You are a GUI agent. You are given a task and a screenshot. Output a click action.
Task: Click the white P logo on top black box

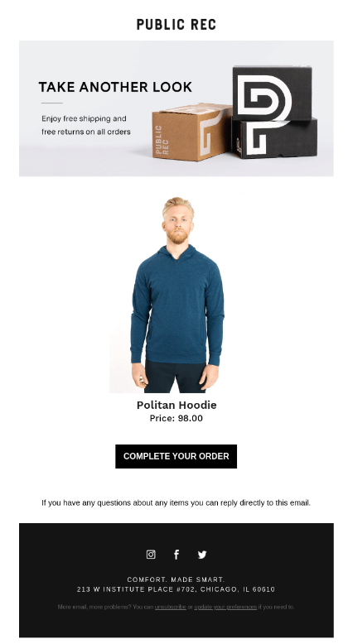(264, 95)
